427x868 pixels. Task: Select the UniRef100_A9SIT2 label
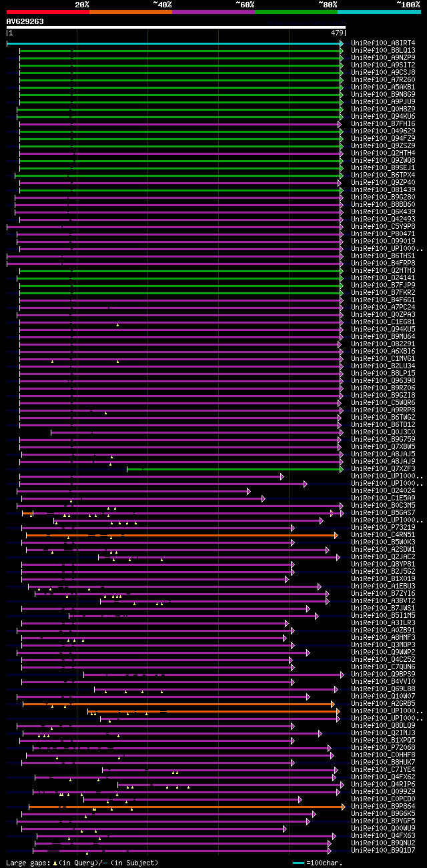383,65
